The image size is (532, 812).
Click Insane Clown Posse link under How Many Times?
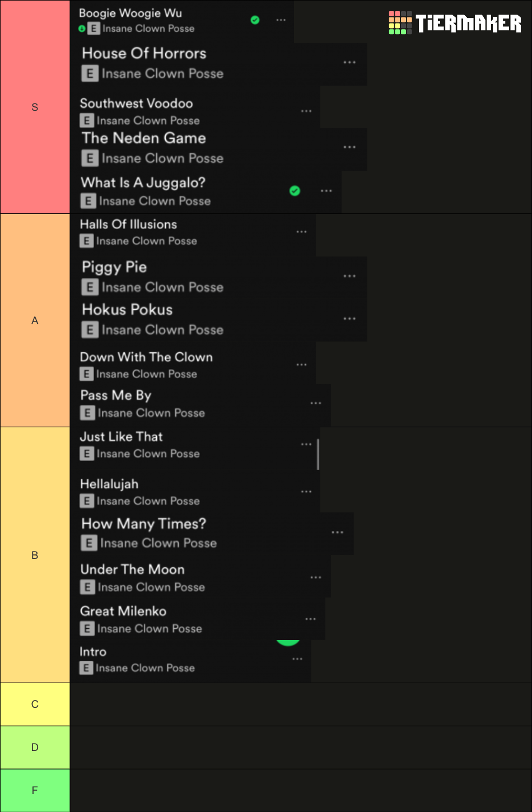(x=158, y=543)
